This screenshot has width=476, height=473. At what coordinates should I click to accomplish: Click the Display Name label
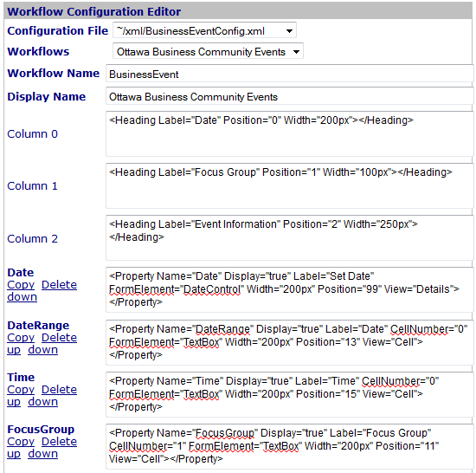47,97
